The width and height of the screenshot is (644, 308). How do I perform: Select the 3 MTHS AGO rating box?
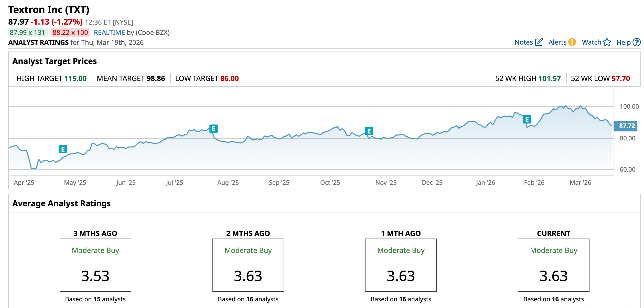95,265
